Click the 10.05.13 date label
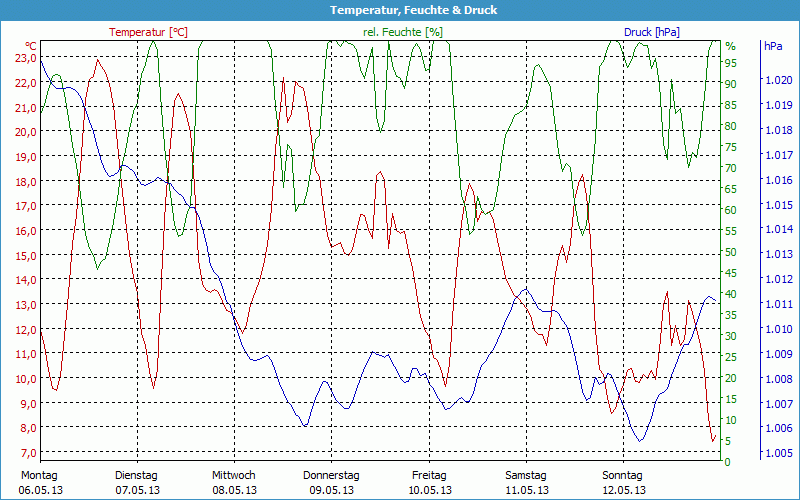Viewport: 800px width, 500px height. tap(430, 490)
